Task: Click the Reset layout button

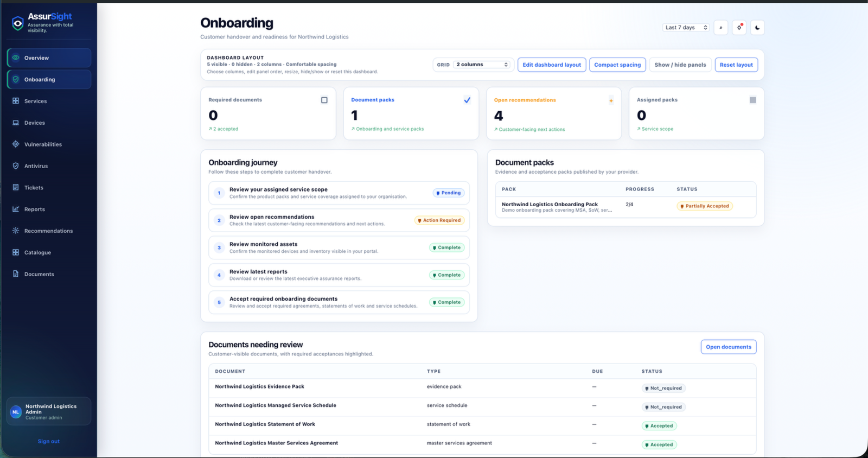Action: [x=736, y=65]
